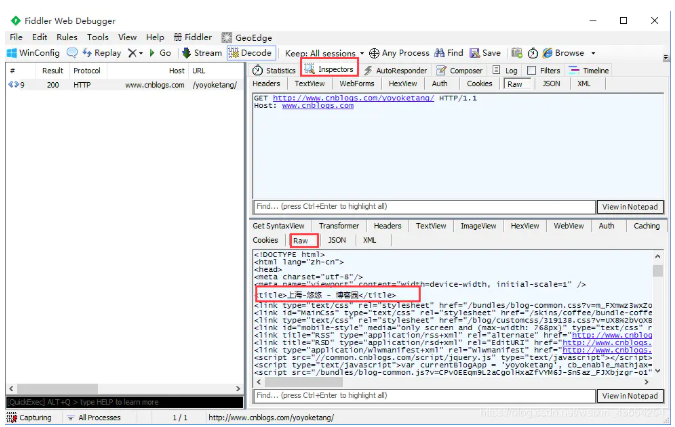This screenshot has height=427, width=675.
Task: Click response horizontal scrollbar thumb
Action: (x=303, y=382)
